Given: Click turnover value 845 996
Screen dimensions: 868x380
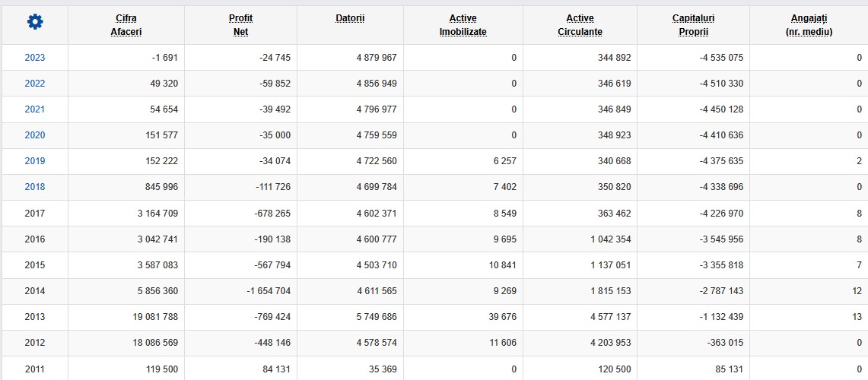Looking at the screenshot, I should point(160,187).
